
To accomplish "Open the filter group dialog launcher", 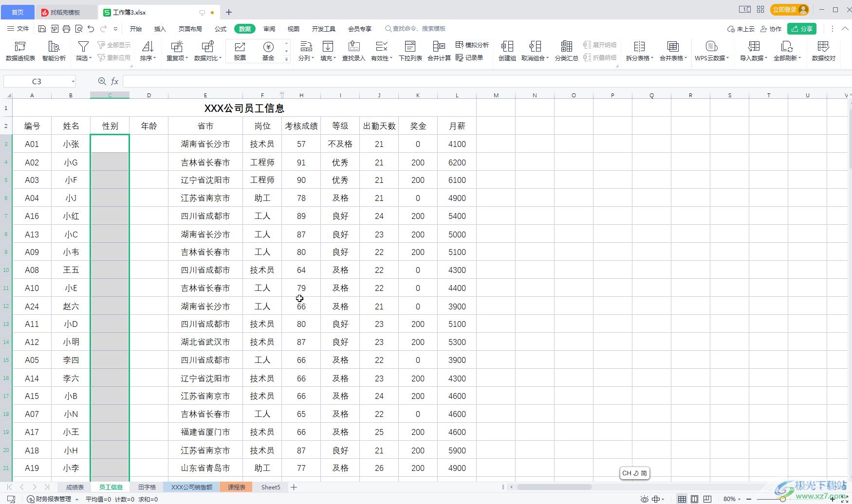I will click(131, 66).
